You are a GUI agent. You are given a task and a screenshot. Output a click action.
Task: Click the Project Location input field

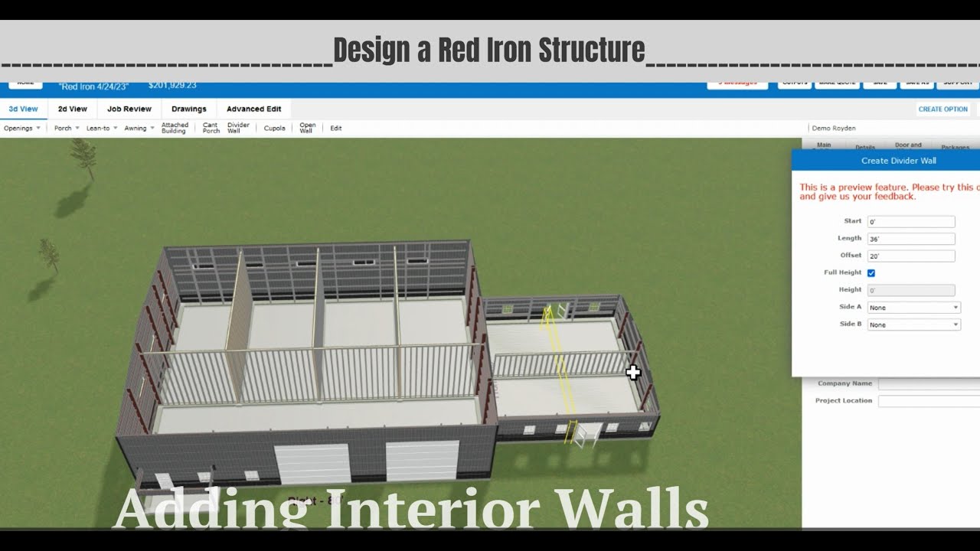(929, 401)
